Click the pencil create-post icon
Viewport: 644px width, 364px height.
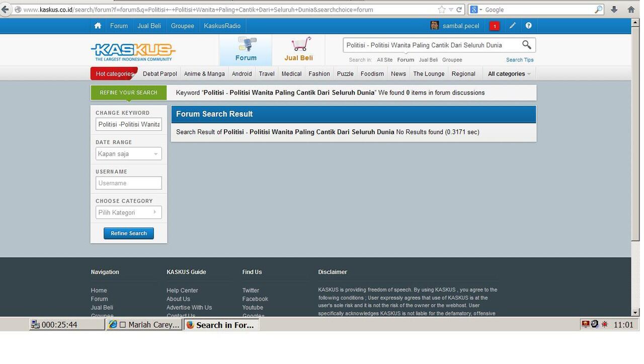[x=512, y=26]
